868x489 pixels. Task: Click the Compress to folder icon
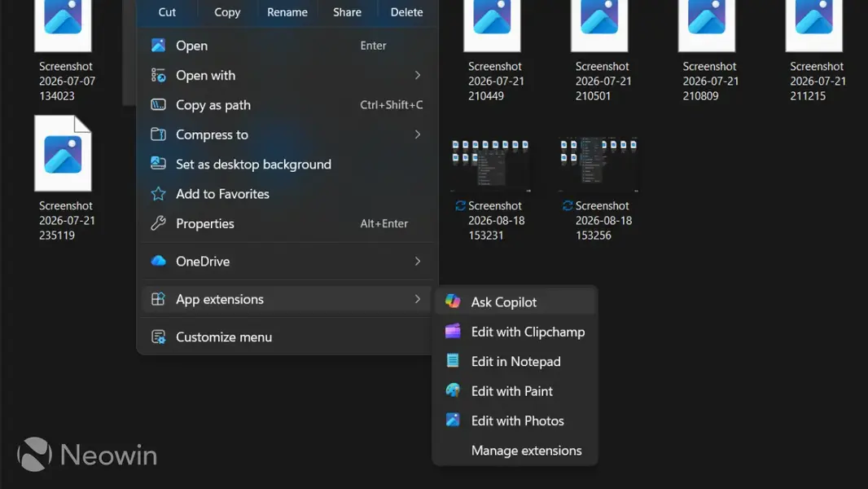click(x=158, y=134)
